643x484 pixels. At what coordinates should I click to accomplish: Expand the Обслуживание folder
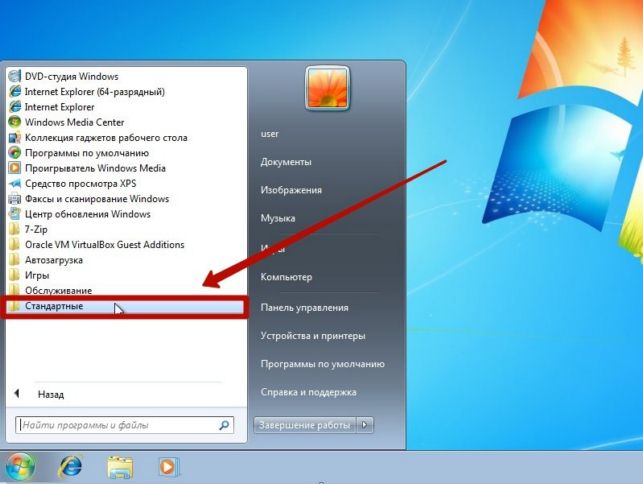coord(50,290)
